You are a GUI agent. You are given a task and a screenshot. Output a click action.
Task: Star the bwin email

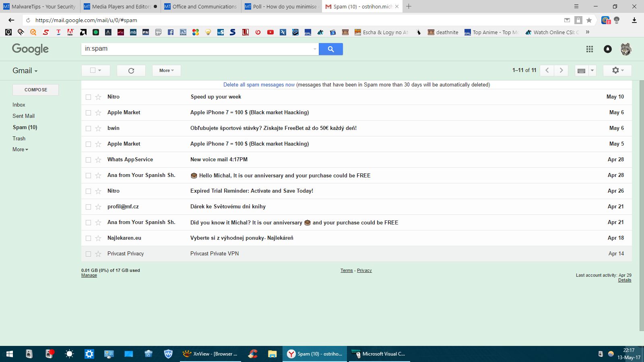coord(98,128)
